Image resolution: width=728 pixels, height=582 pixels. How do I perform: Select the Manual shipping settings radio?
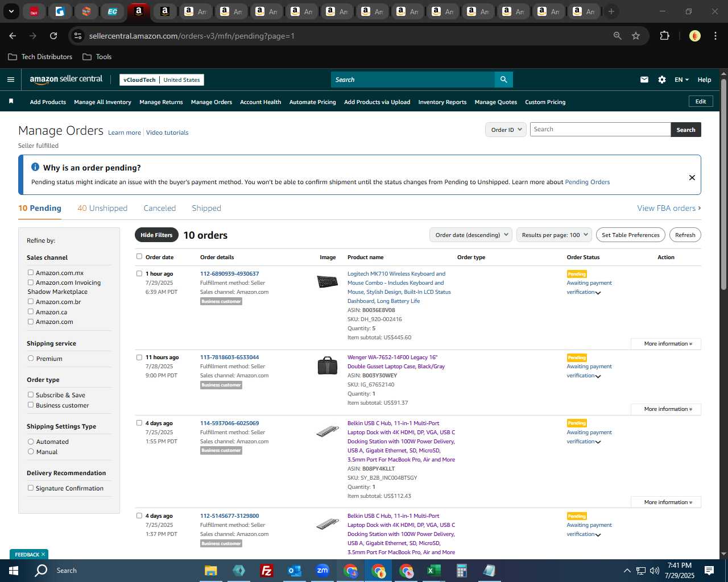coord(31,451)
